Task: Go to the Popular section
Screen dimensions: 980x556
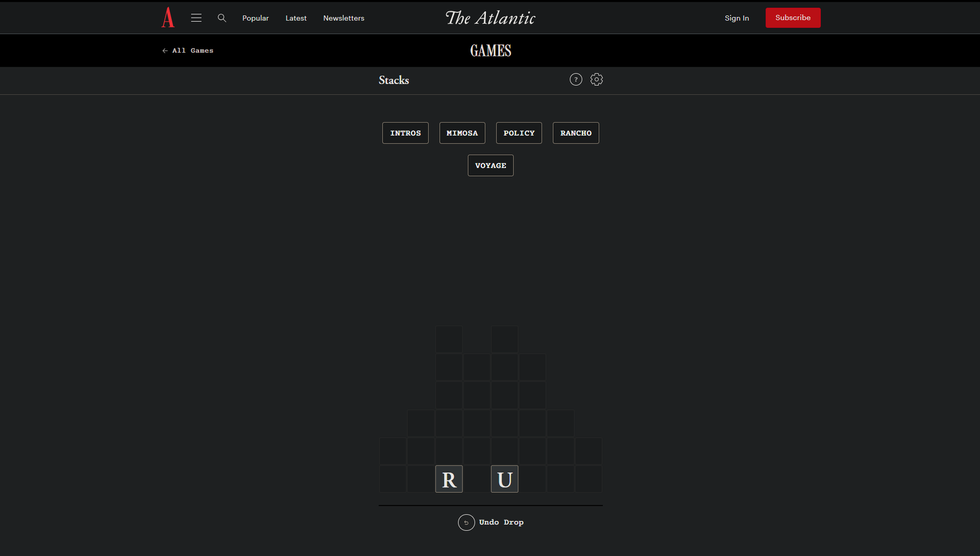Action: click(255, 18)
